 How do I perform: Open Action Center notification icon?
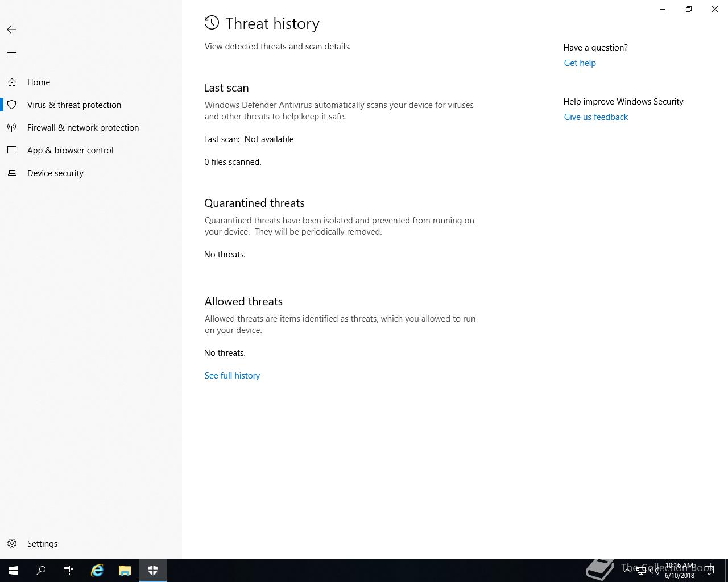(x=709, y=571)
